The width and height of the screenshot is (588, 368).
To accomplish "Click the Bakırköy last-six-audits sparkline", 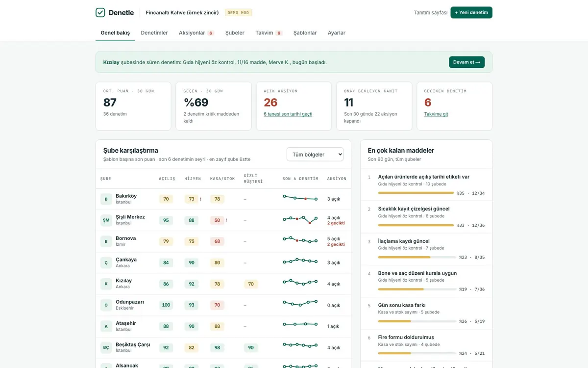I will point(300,198).
